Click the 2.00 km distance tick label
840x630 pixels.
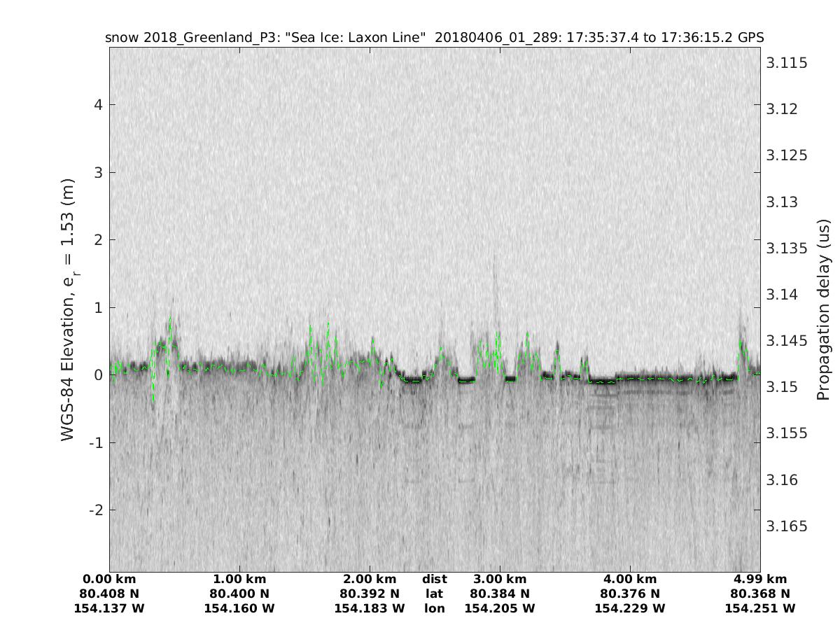point(370,579)
